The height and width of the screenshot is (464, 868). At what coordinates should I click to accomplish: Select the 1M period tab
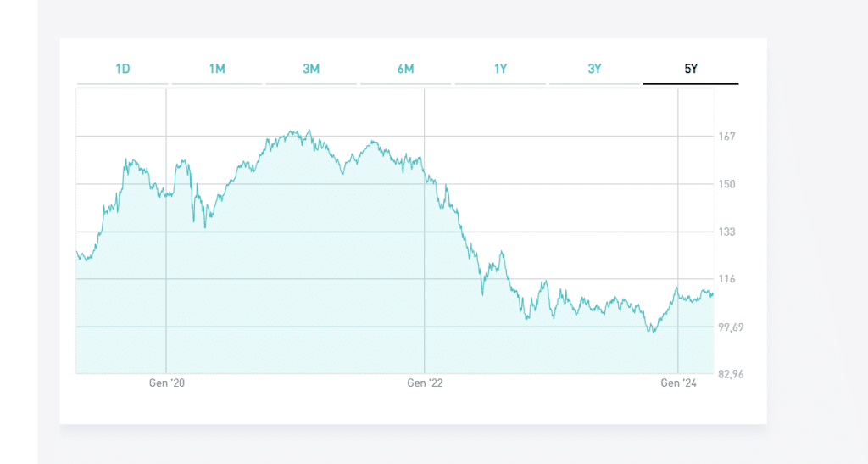coord(217,69)
